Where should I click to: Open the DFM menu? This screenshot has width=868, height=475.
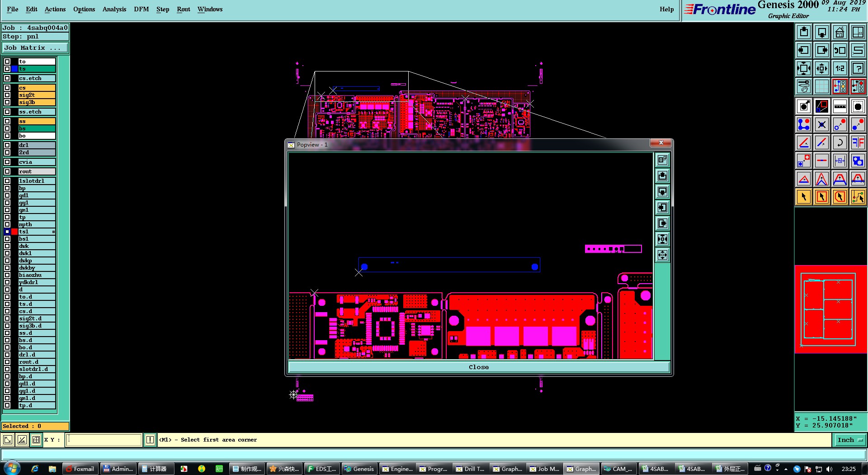pyautogui.click(x=142, y=9)
